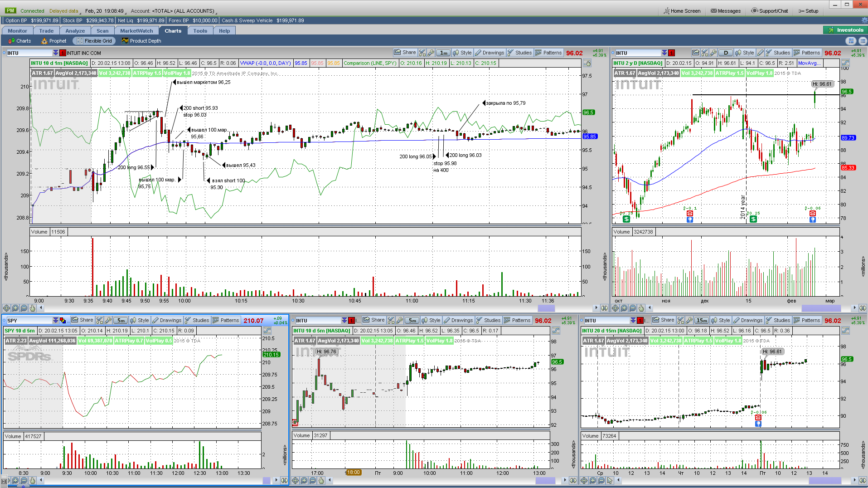This screenshot has height=488, width=868.
Task: Open Drawings menu on the SPY chart
Action: [x=167, y=320]
